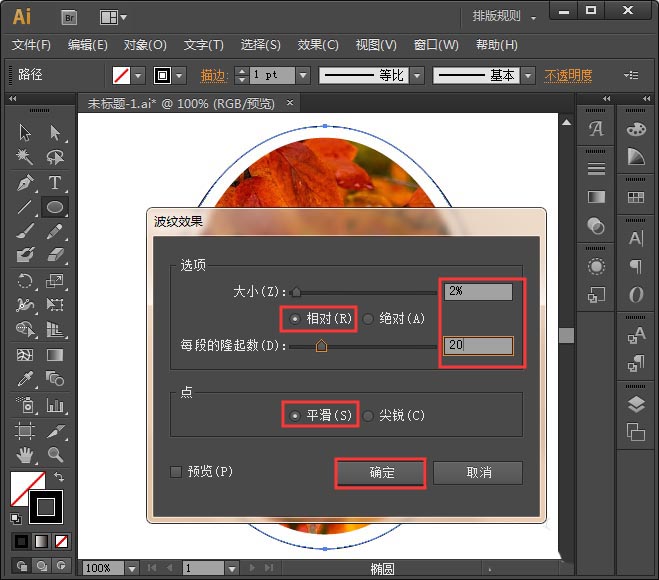Open the 编辑(E) menu

click(x=87, y=45)
